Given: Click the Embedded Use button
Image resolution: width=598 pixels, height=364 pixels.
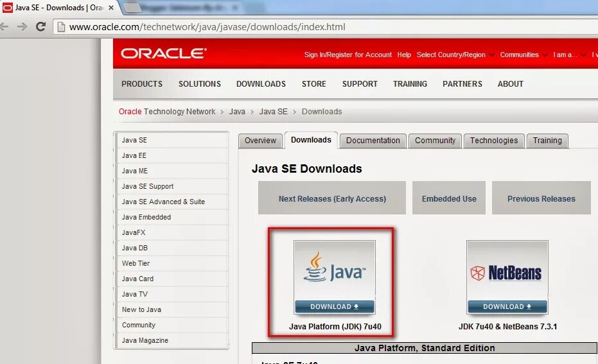Looking at the screenshot, I should point(449,198).
